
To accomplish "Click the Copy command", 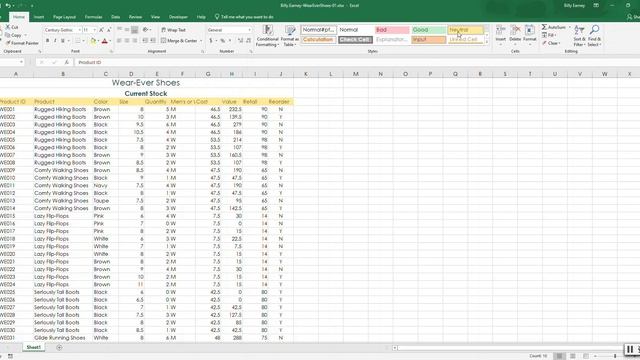I will pos(13,35).
